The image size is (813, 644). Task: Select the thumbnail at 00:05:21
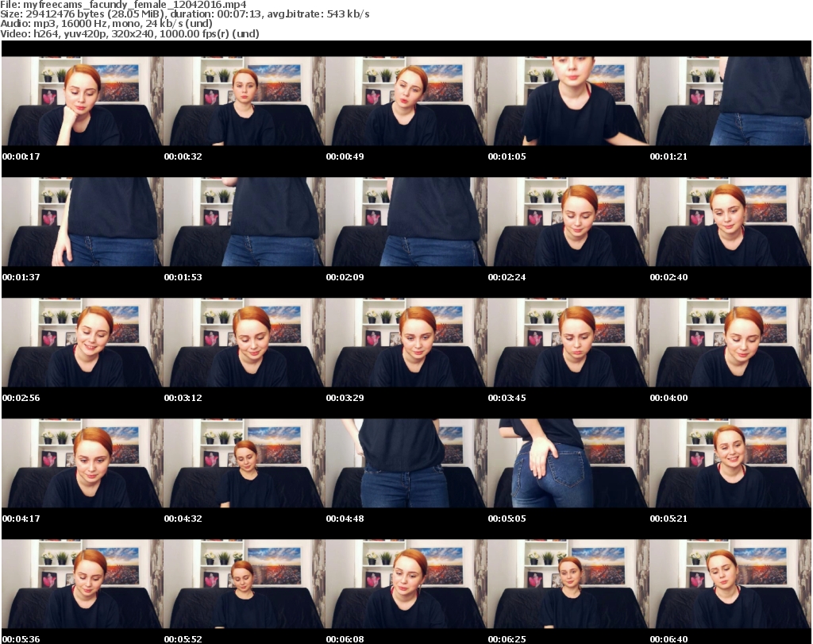[730, 464]
